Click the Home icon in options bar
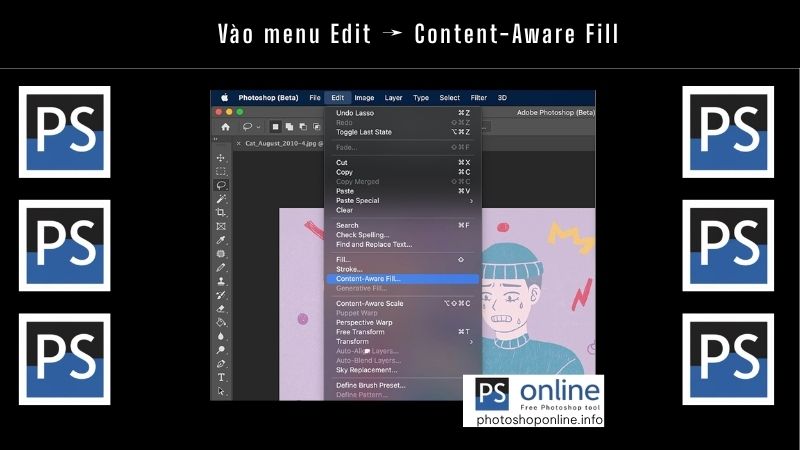This screenshot has height=450, width=800. coord(226,127)
